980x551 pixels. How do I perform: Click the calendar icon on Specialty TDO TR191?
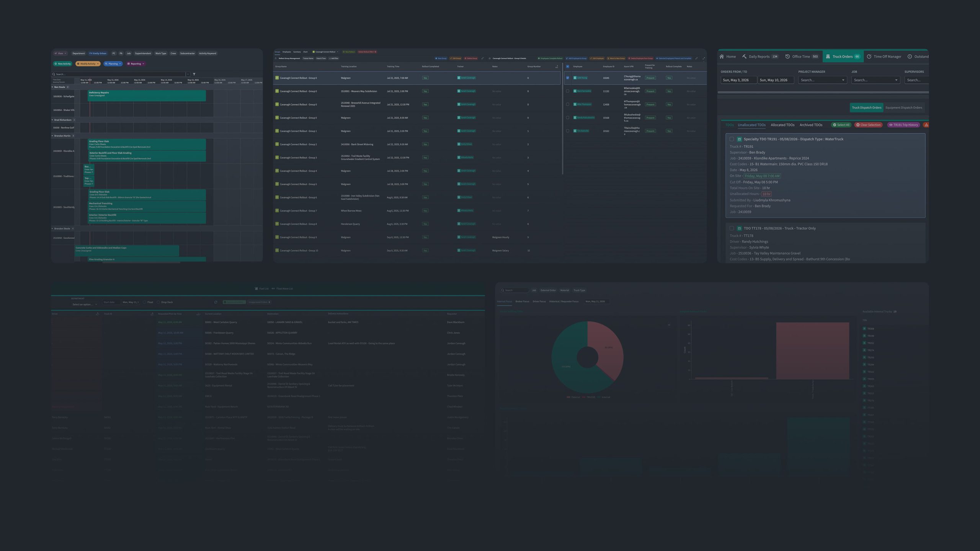[x=739, y=139]
